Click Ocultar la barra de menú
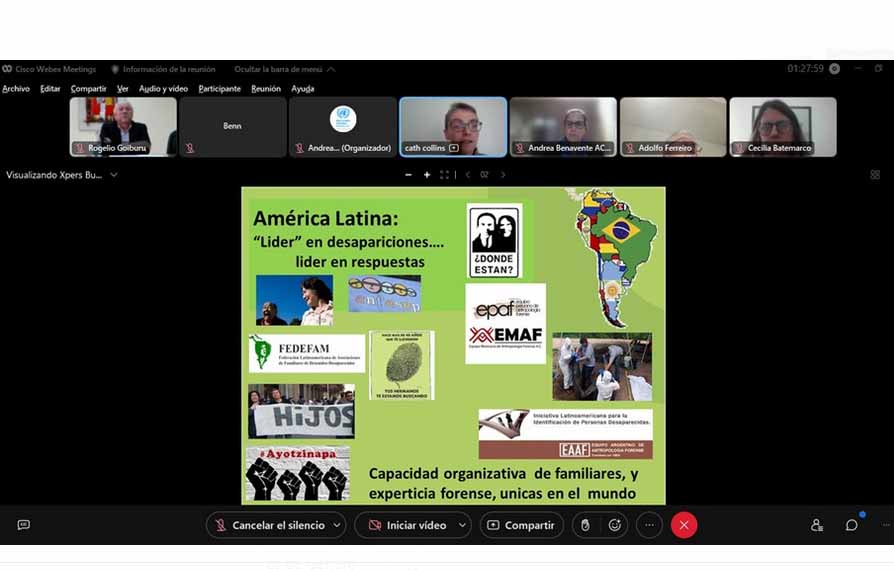Viewport: 894px width, 571px height. coord(278,69)
